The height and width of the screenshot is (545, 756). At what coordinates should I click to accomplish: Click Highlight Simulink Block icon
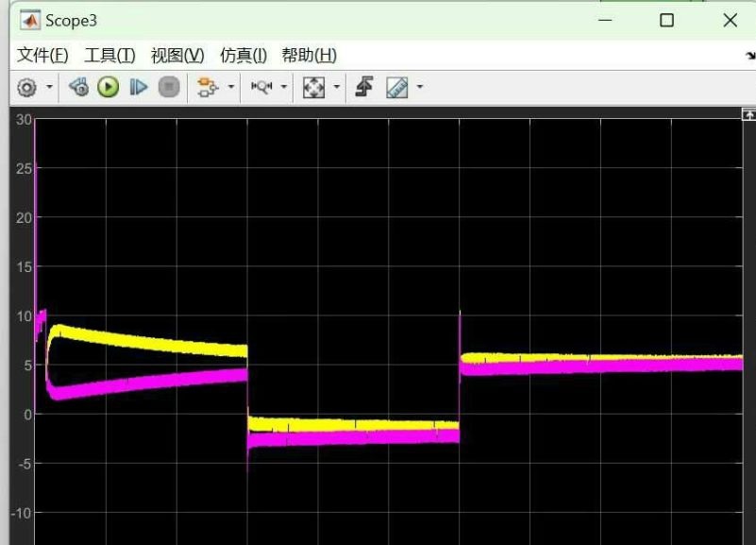click(208, 87)
